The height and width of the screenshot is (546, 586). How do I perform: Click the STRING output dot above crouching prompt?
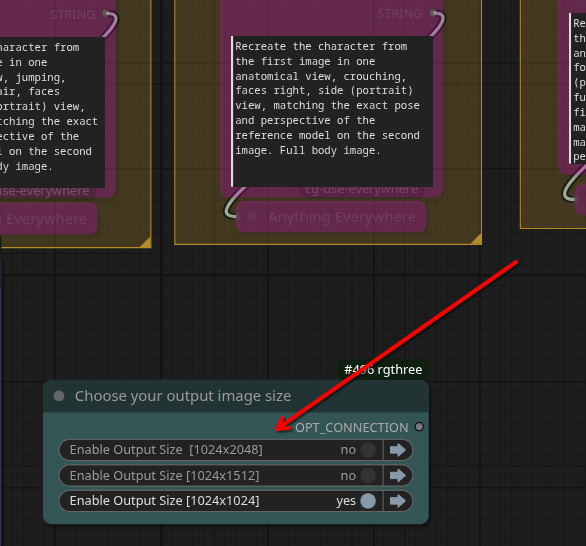434,13
